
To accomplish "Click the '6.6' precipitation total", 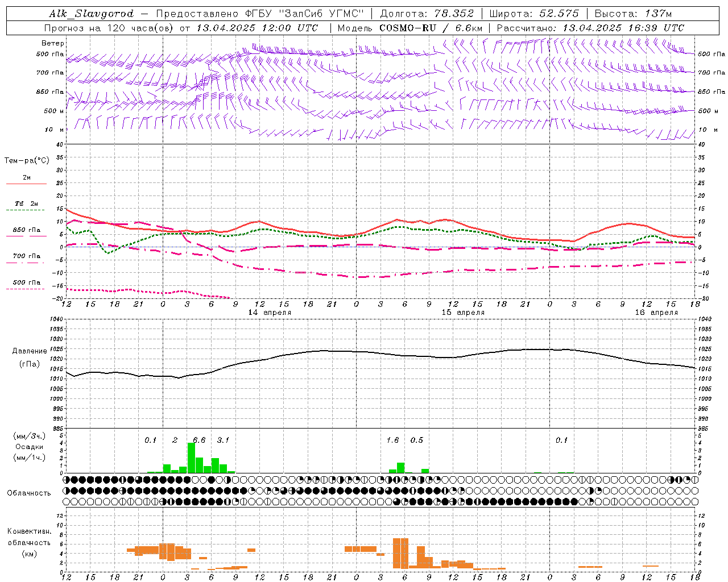I will [199, 440].
